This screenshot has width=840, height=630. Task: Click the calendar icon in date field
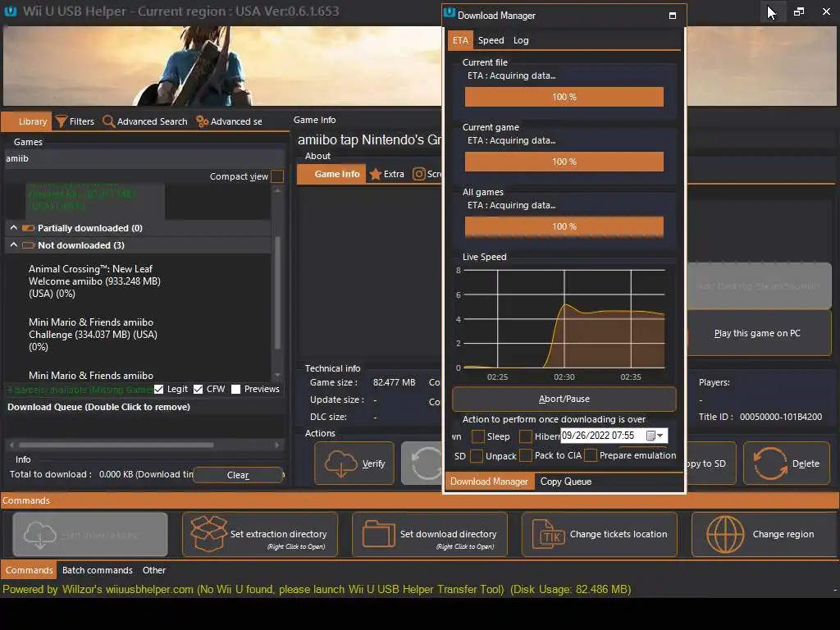(651, 436)
